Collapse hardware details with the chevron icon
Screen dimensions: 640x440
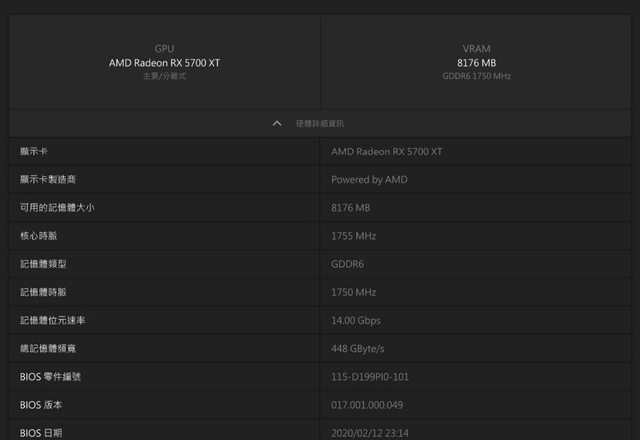click(x=277, y=123)
